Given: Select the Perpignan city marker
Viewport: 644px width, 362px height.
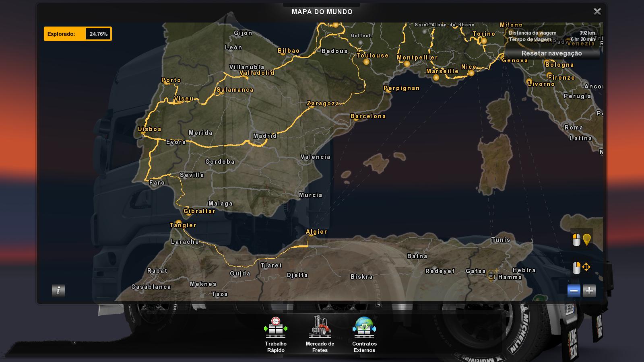Looking at the screenshot, I should (x=388, y=90).
